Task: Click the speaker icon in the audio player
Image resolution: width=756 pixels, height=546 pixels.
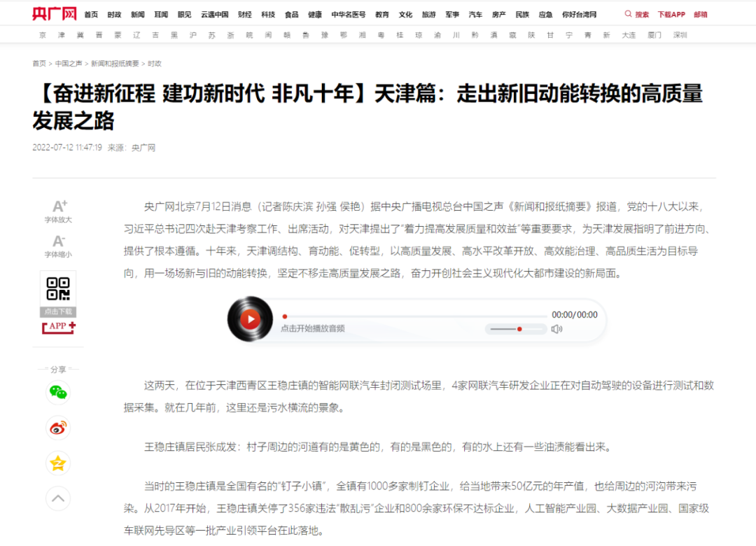Action: tap(556, 328)
